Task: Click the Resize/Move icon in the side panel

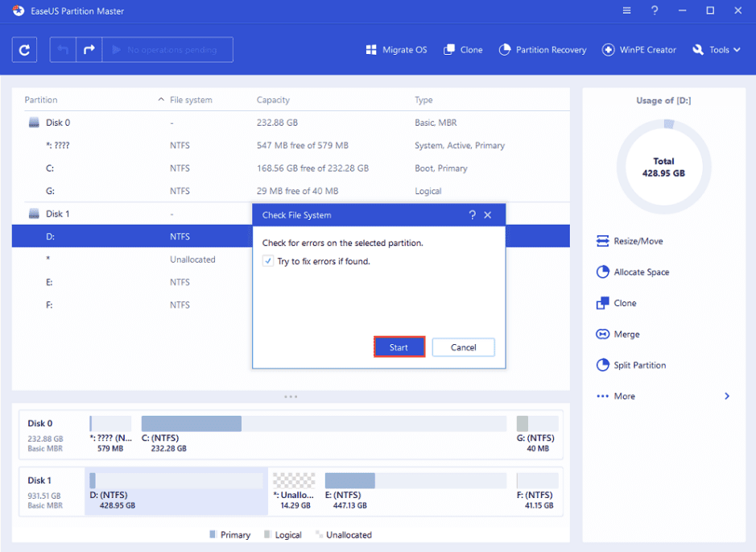Action: tap(603, 241)
